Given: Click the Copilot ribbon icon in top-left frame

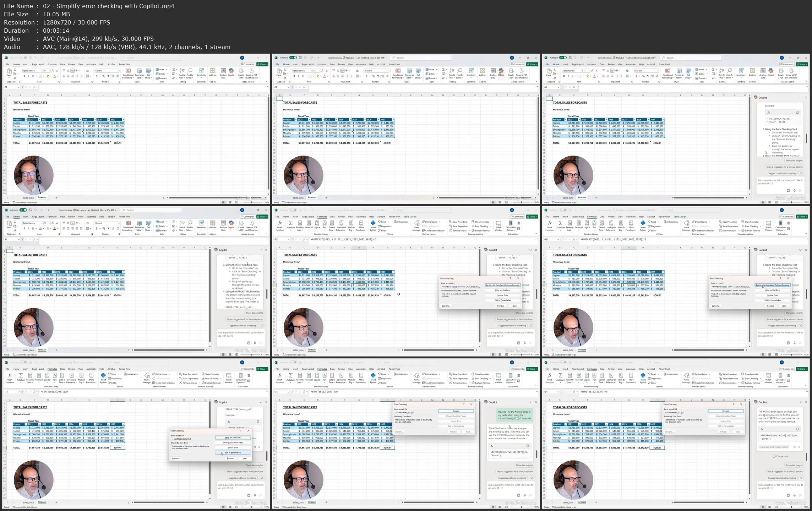Looking at the screenshot, I should tap(231, 72).
